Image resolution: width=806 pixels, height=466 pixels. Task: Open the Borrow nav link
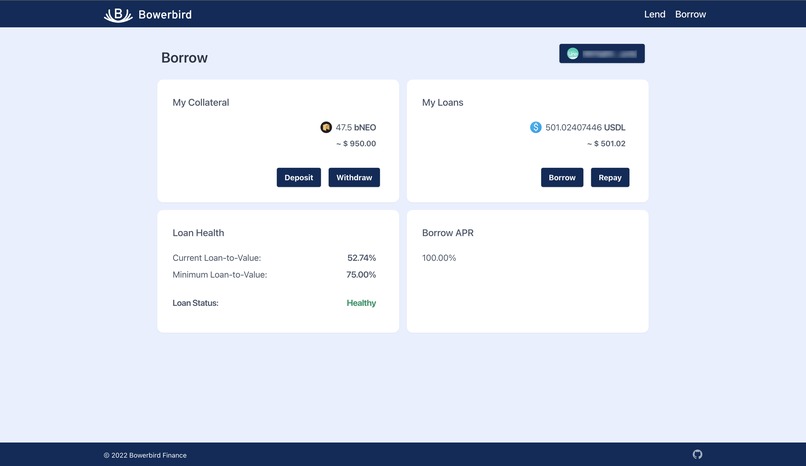click(x=690, y=14)
